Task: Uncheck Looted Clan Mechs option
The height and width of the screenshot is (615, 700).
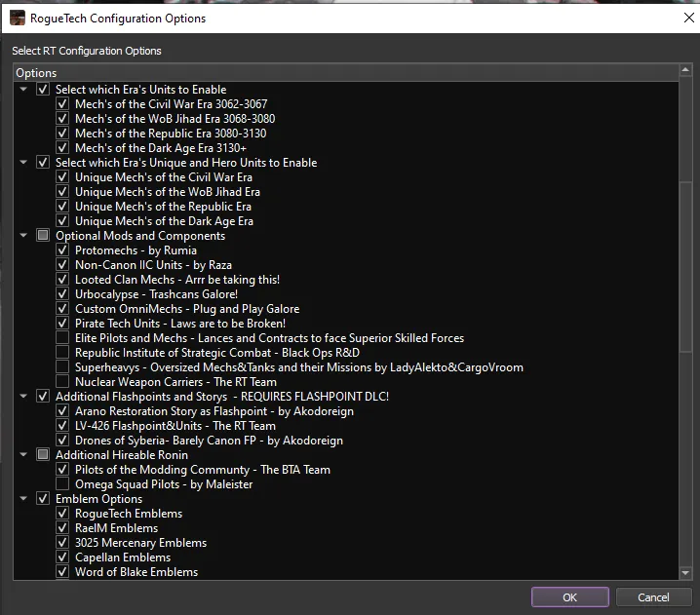Action: [x=62, y=280]
